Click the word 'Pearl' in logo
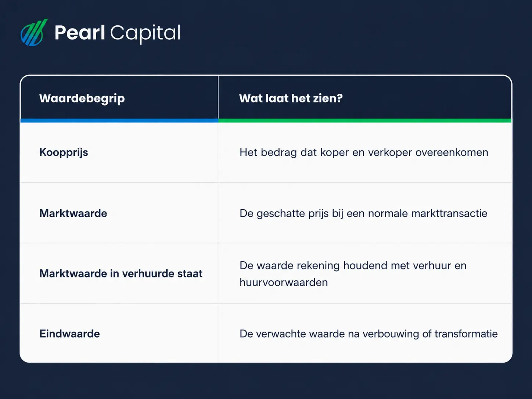The image size is (532, 399). click(80, 33)
